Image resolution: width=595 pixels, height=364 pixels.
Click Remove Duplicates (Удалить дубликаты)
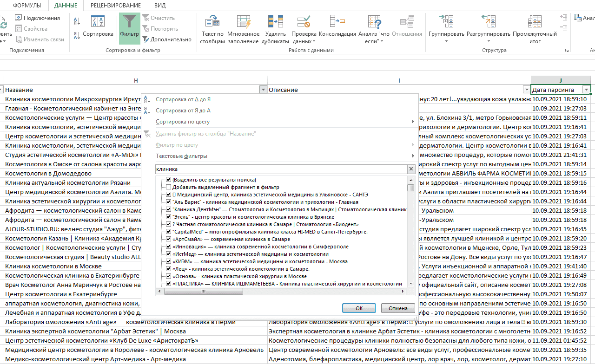tap(276, 29)
